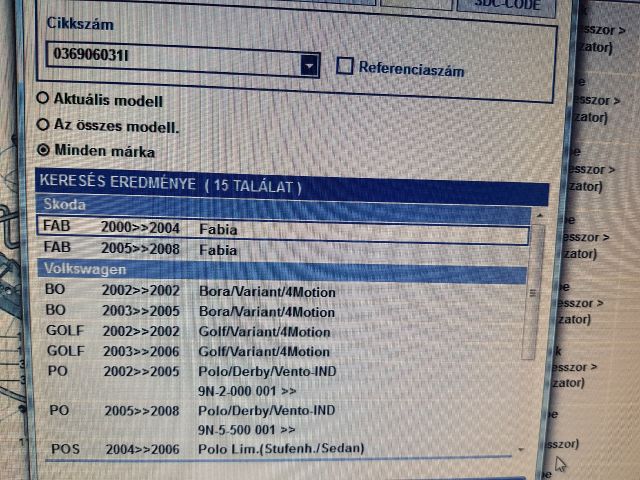The image size is (640, 480).
Task: Enable the Referenciaszám checkbox
Action: [345, 67]
